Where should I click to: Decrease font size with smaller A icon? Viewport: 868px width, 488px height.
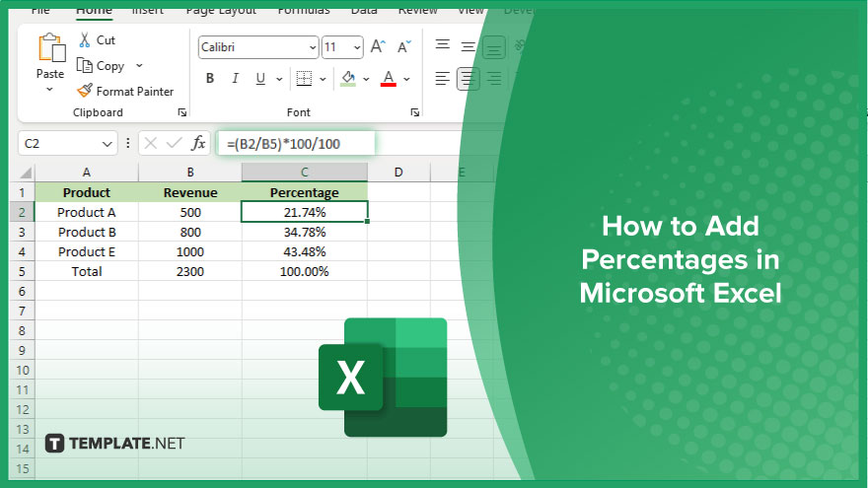pyautogui.click(x=404, y=47)
